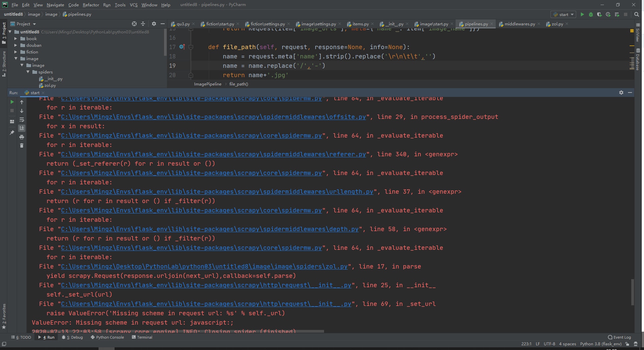Image resolution: width=644 pixels, height=350 pixels.
Task: Click the Python 3.8 (flask_env) interpreter selector
Action: (x=601, y=344)
